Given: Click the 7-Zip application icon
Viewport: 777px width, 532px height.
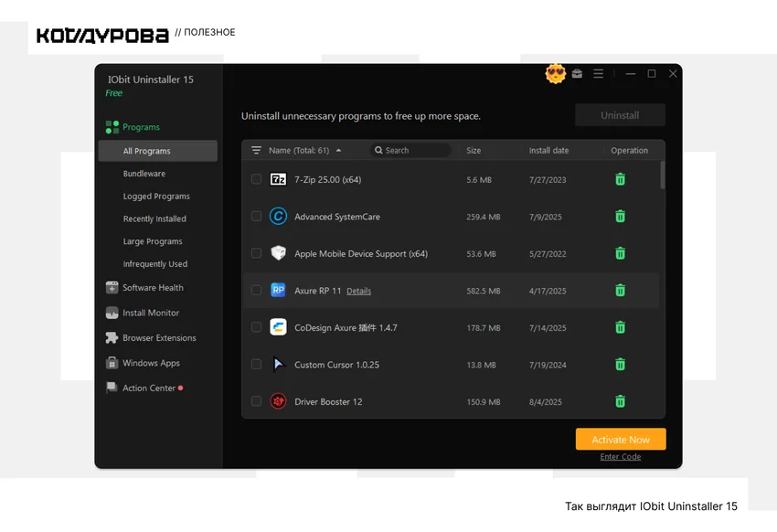Looking at the screenshot, I should pyautogui.click(x=278, y=179).
